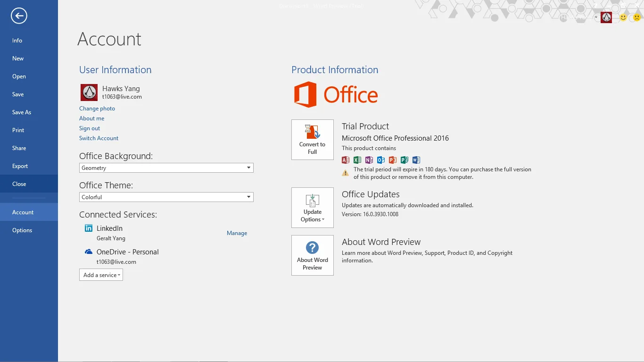Click the email under the Hawks Yang name

pos(122,97)
